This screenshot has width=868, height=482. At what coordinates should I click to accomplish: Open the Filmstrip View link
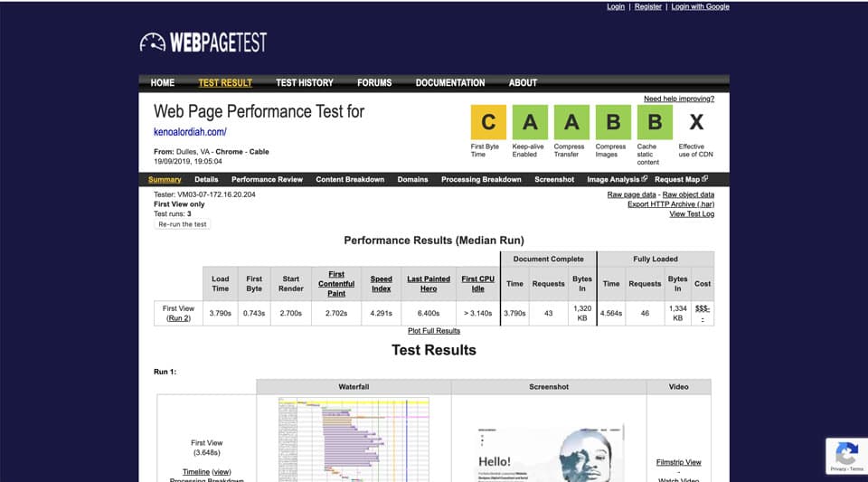pyautogui.click(x=678, y=463)
